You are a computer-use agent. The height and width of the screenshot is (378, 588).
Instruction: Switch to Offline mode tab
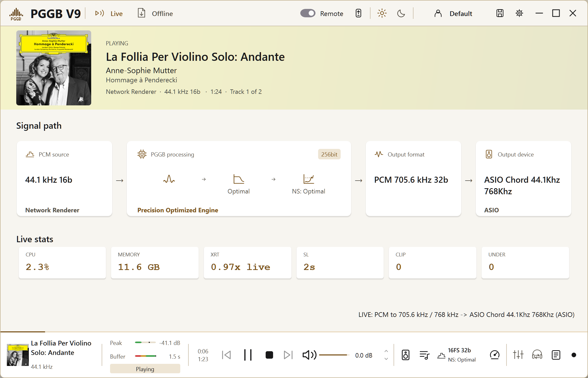[x=155, y=13]
